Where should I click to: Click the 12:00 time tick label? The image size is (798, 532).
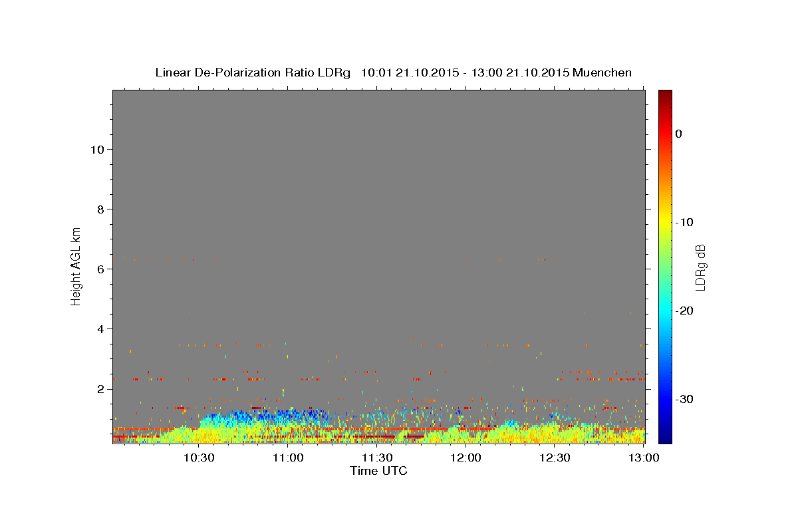(465, 458)
